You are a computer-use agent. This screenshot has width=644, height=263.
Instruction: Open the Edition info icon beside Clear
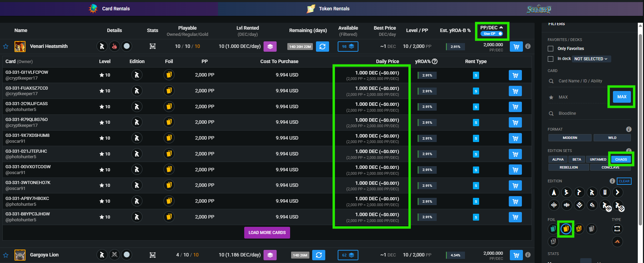612,181
